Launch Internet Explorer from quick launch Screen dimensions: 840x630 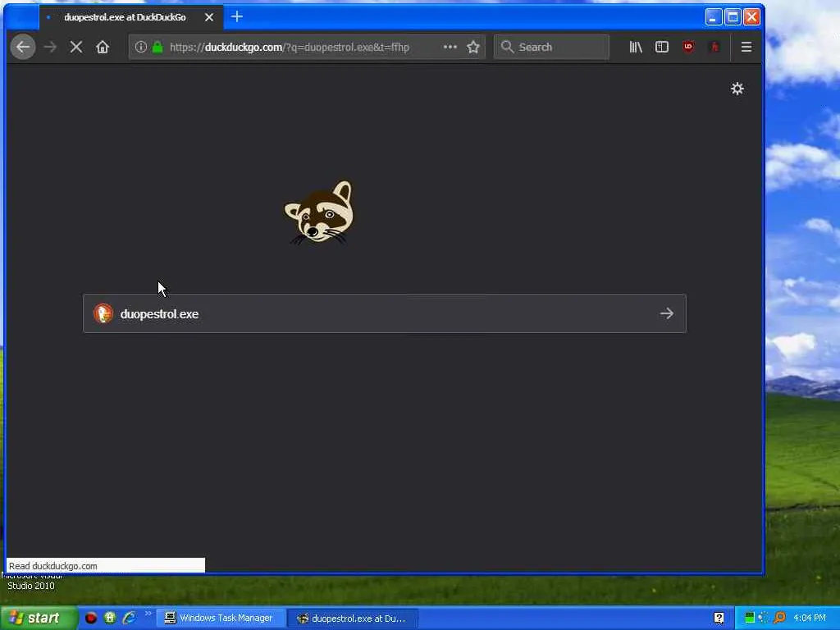(x=129, y=618)
